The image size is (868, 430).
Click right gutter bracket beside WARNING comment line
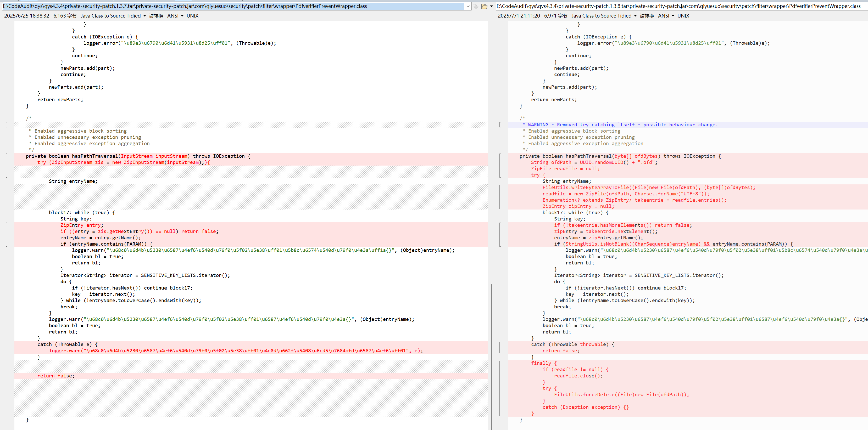click(500, 125)
